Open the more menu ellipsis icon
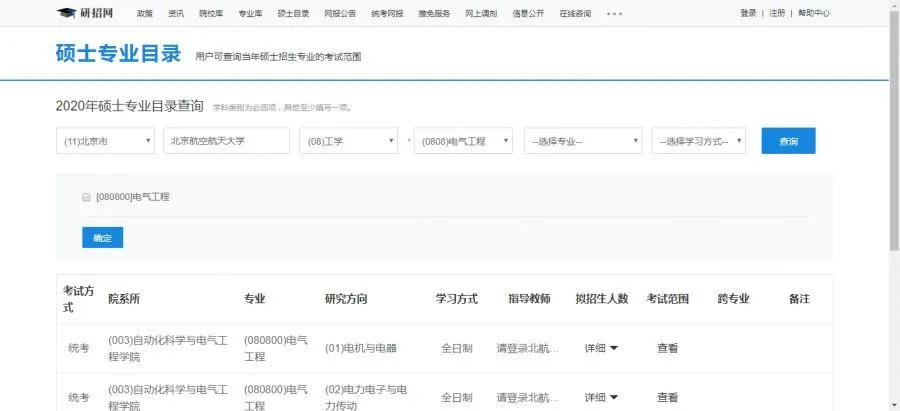The image size is (900, 411). (614, 14)
